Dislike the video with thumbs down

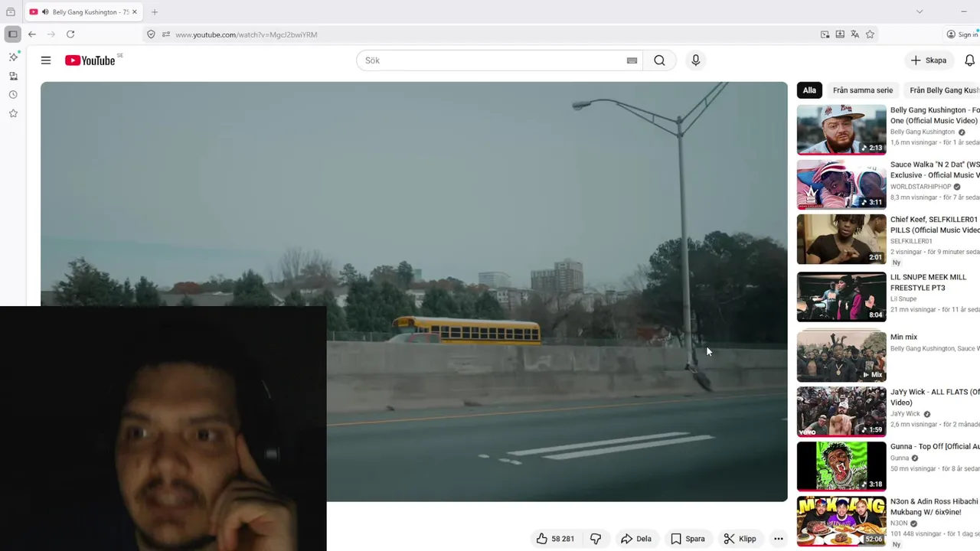click(x=596, y=539)
